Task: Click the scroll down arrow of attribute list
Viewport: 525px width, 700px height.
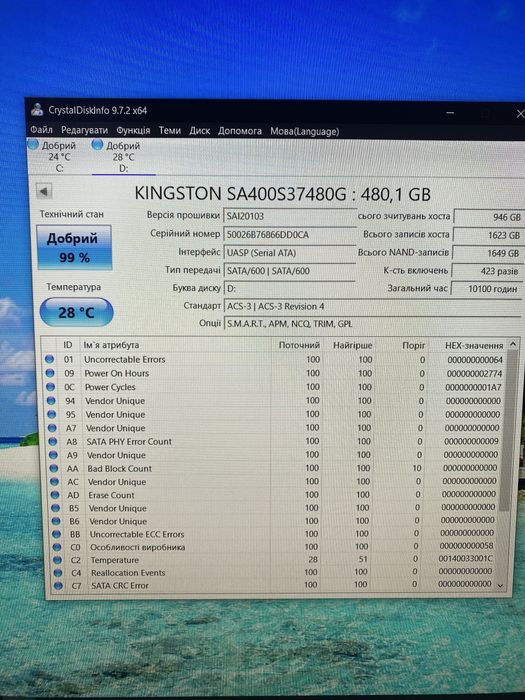Action: 500,585
